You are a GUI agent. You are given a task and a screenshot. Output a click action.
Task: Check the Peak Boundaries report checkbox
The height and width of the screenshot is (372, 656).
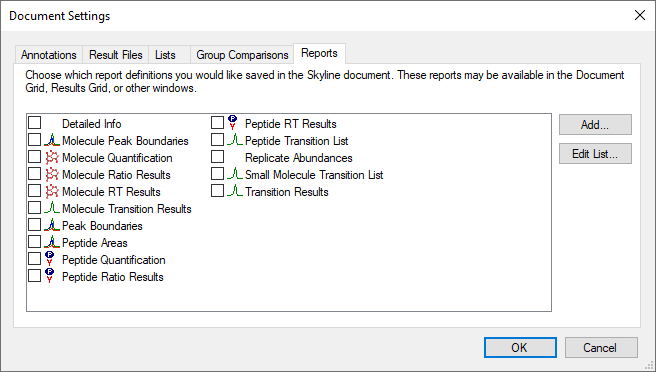[x=35, y=225]
